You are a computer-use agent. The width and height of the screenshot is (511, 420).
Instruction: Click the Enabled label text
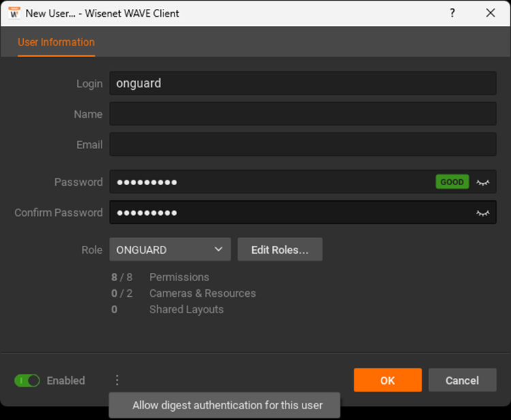(x=66, y=381)
